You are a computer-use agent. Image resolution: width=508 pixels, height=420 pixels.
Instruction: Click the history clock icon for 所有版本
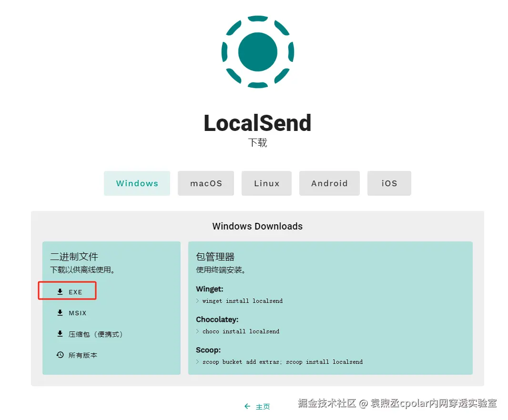pos(60,355)
